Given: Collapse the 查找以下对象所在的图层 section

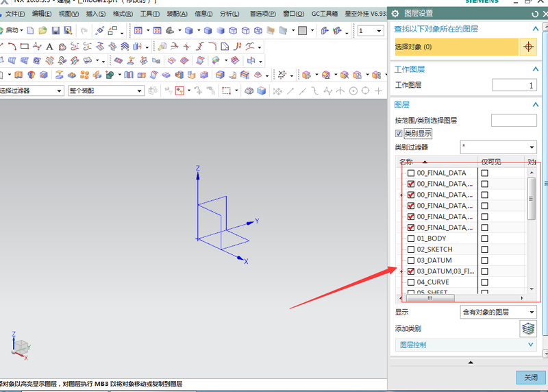Looking at the screenshot, I should (x=535, y=29).
